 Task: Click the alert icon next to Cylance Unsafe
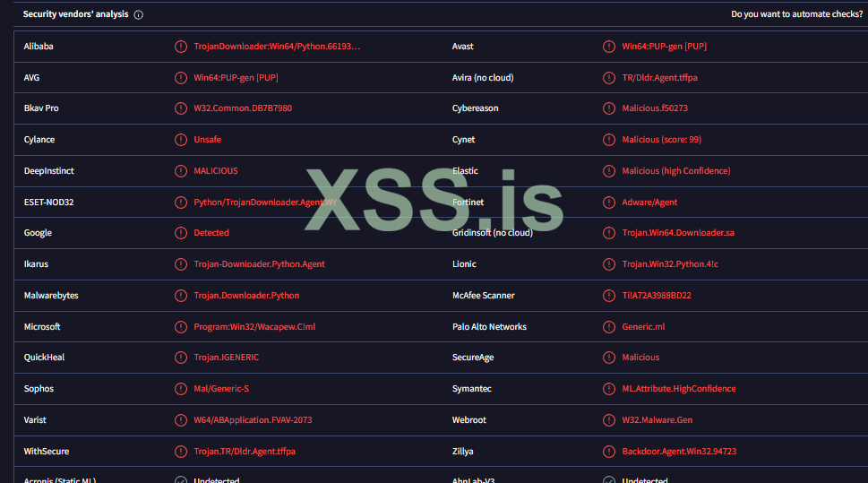[x=180, y=140]
